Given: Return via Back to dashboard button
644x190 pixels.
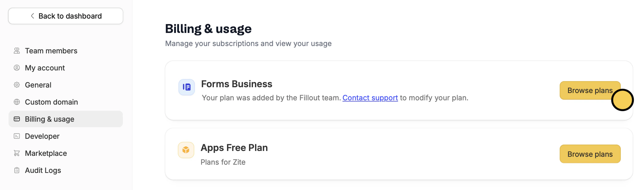Looking at the screenshot, I should point(66,16).
